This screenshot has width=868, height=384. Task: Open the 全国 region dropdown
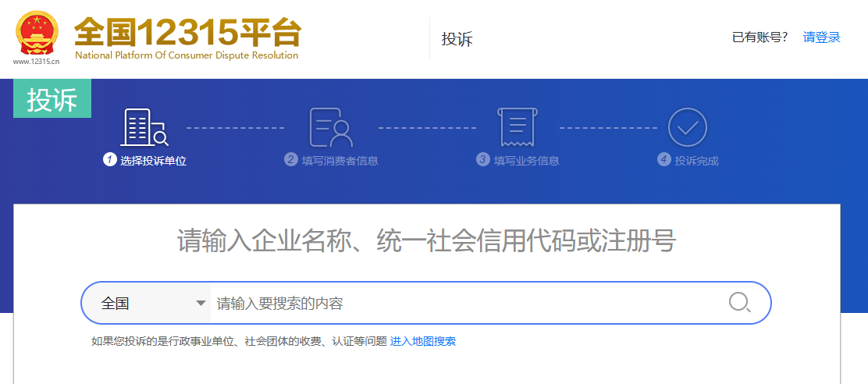[147, 303]
